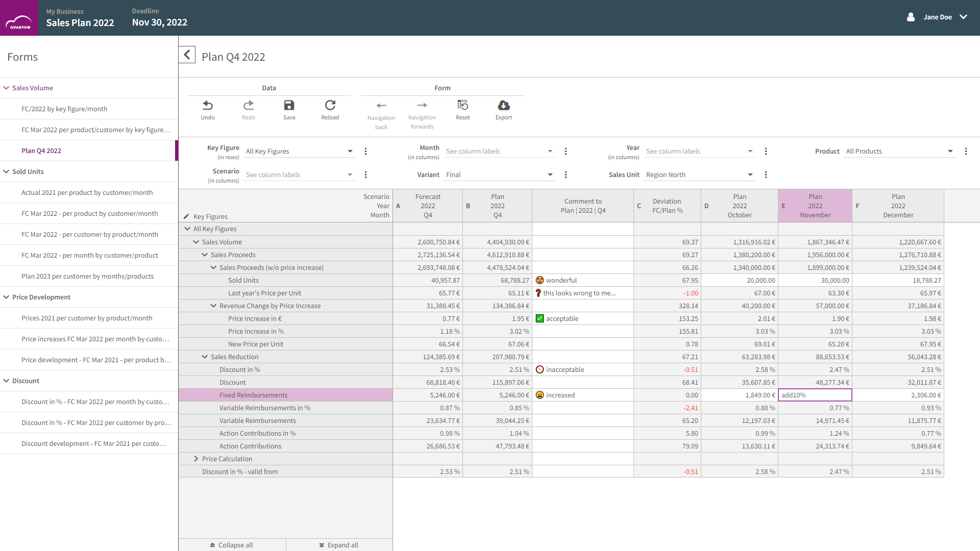This screenshot has height=551, width=980.
Task: Click the green checkmark acceptable comment
Action: click(540, 319)
